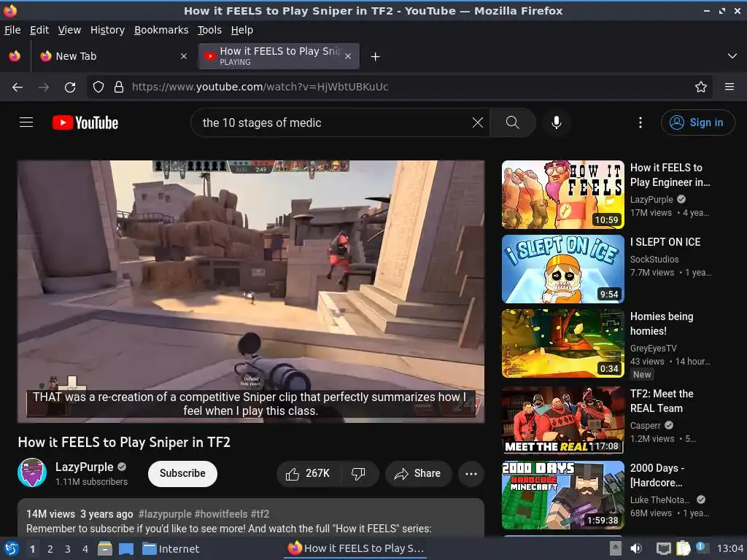Open LazyPurple channel name link
This screenshot has height=560, width=747.
[x=85, y=467]
